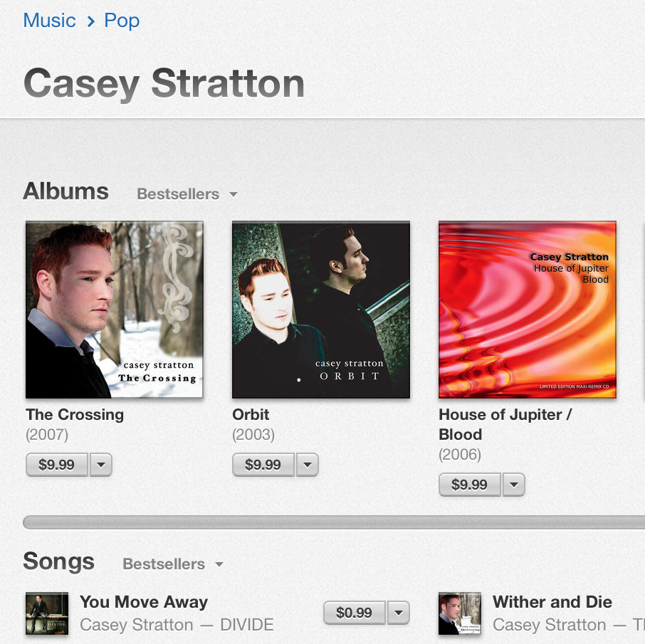Click the albums horizontal scrollbar
The width and height of the screenshot is (645, 644).
(334, 522)
